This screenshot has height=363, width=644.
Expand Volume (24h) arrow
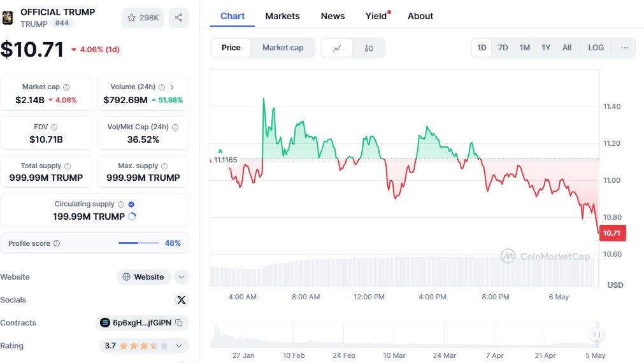coord(172,87)
